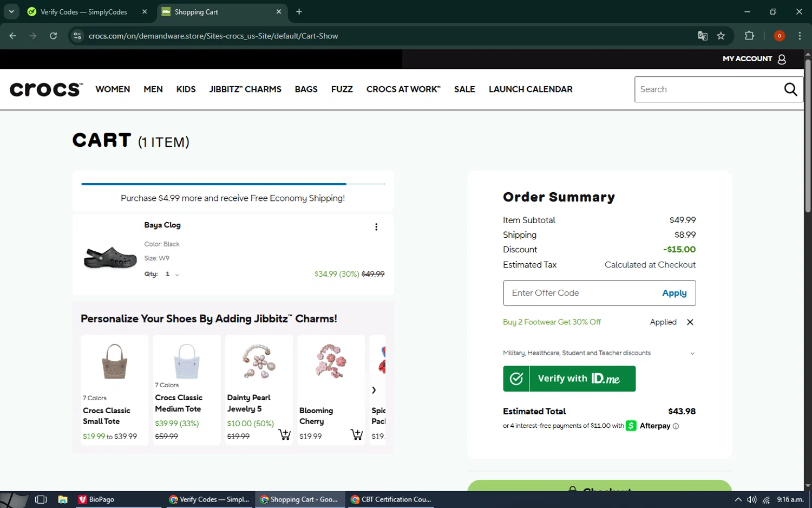Viewport: 812px width, 508px height.
Task: Close the Verify Codes tab
Action: pos(145,11)
